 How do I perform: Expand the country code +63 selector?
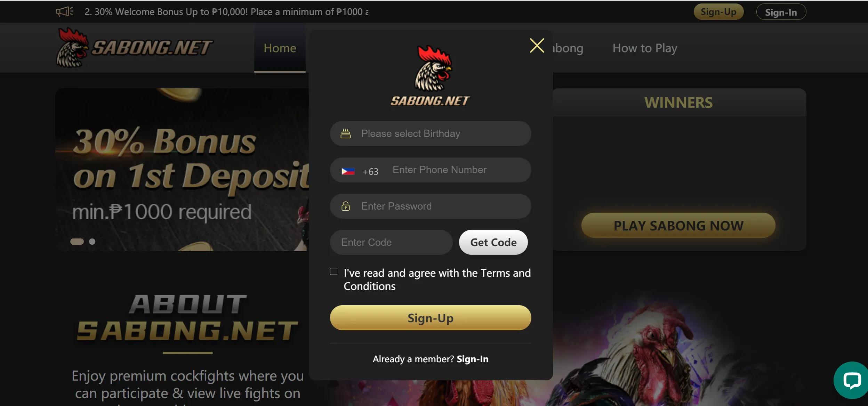click(359, 170)
